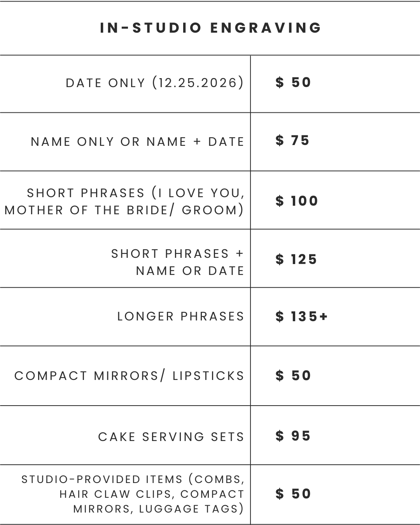The height and width of the screenshot is (525, 420).
Task: Click the $ 95 price
Action: 293,436
